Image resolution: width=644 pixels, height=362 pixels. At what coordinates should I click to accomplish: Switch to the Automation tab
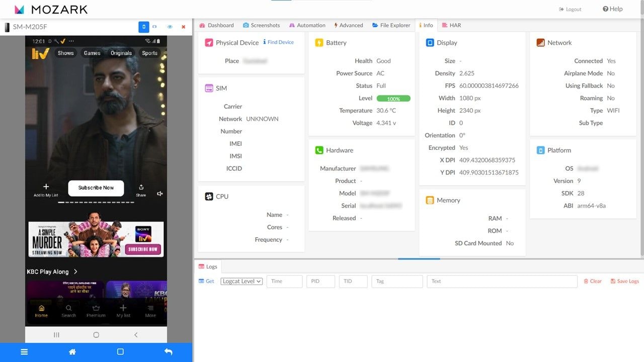tap(307, 25)
